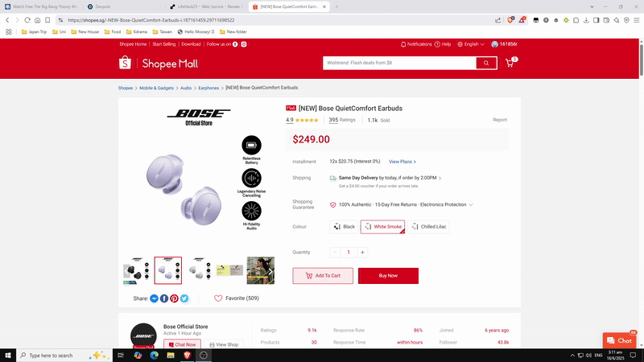Viewport: 644px width, 362px height.
Task: Switch to Big Bang Theory tab
Action: (41, 6)
